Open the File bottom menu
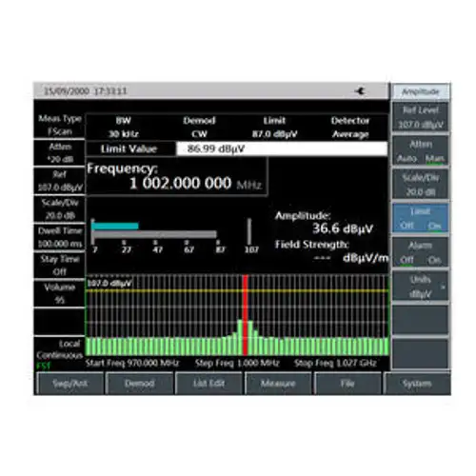The height and width of the screenshot is (476, 476). (x=347, y=384)
